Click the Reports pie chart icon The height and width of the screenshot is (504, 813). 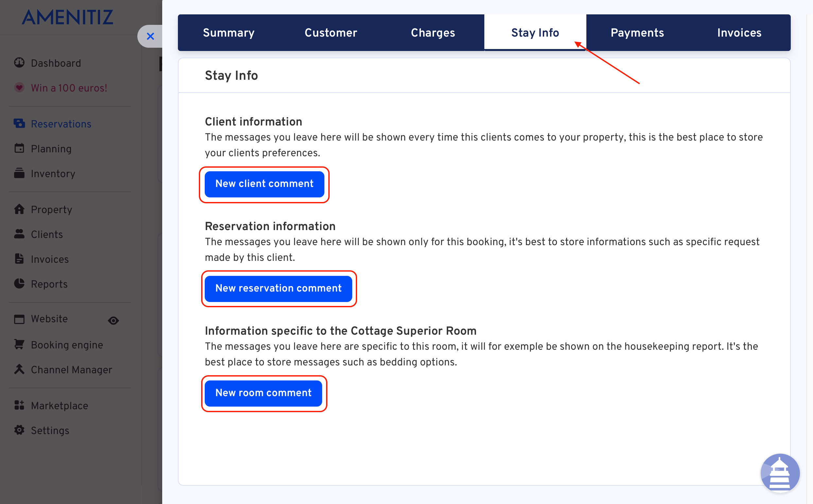[19, 284]
